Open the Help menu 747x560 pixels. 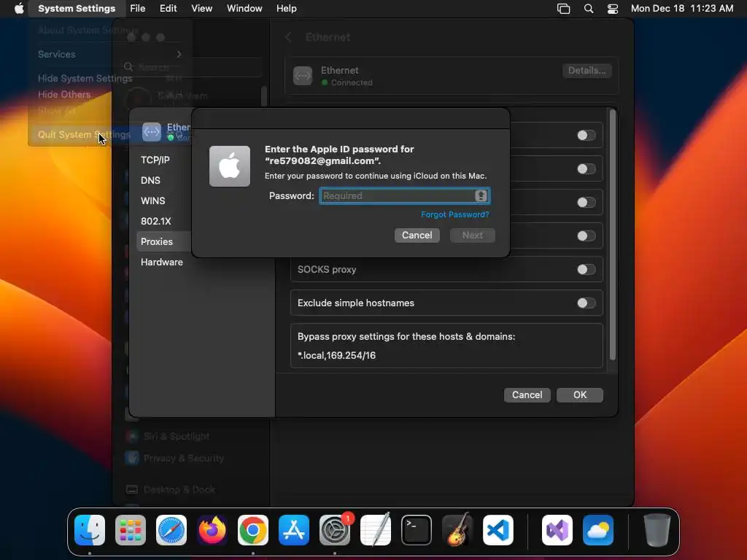click(286, 9)
